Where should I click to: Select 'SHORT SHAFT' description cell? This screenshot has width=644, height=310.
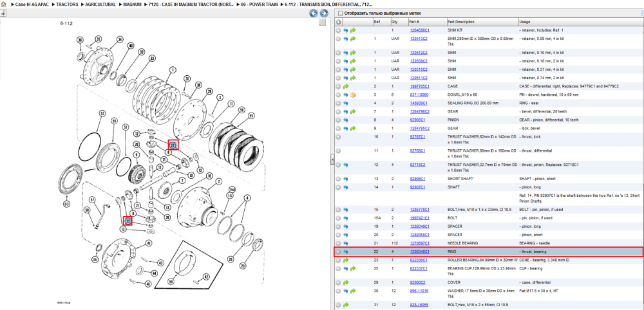pyautogui.click(x=459, y=179)
